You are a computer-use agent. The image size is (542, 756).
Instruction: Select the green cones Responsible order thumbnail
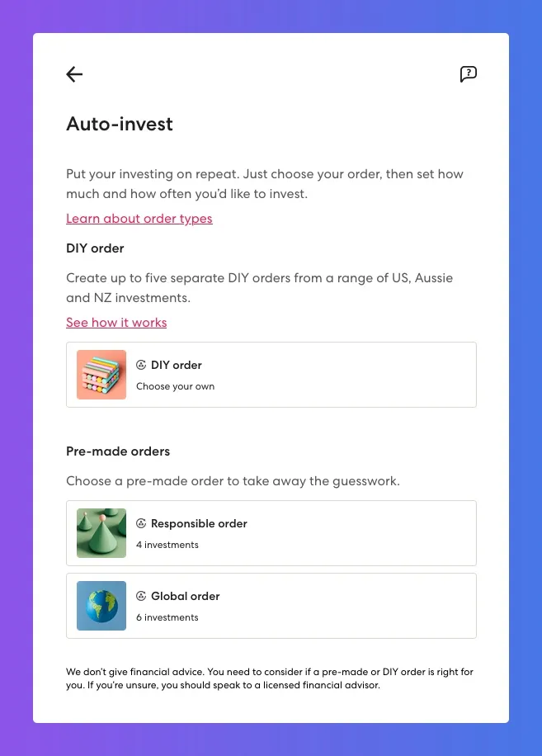101,533
